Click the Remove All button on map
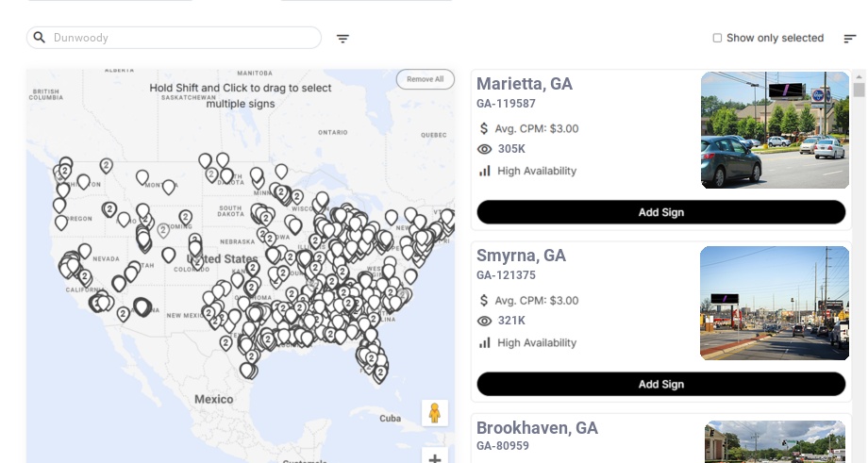868x463 pixels. point(425,79)
